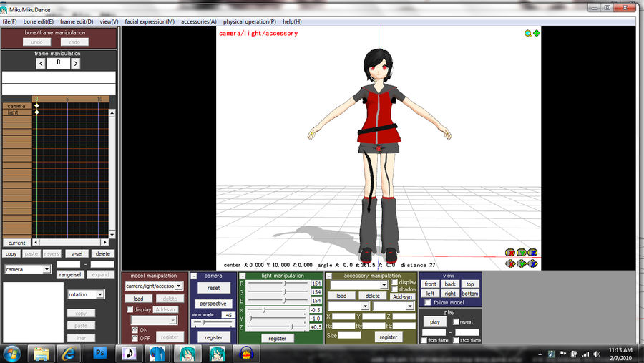
Task: Open Photoshop from the taskbar
Action: [x=99, y=353]
